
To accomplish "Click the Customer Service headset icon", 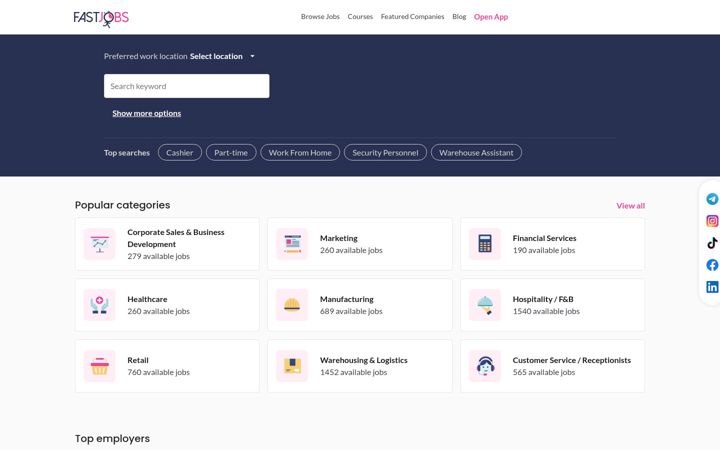I will click(x=485, y=366).
